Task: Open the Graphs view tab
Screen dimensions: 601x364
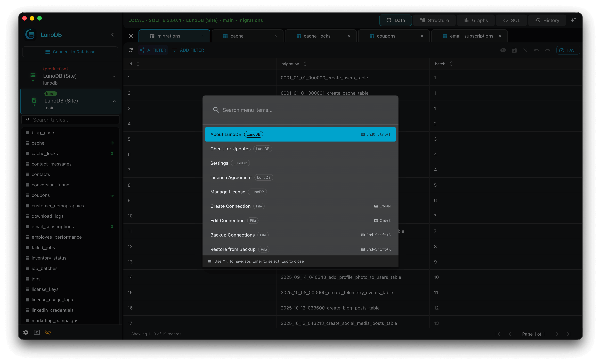Action: click(x=476, y=20)
